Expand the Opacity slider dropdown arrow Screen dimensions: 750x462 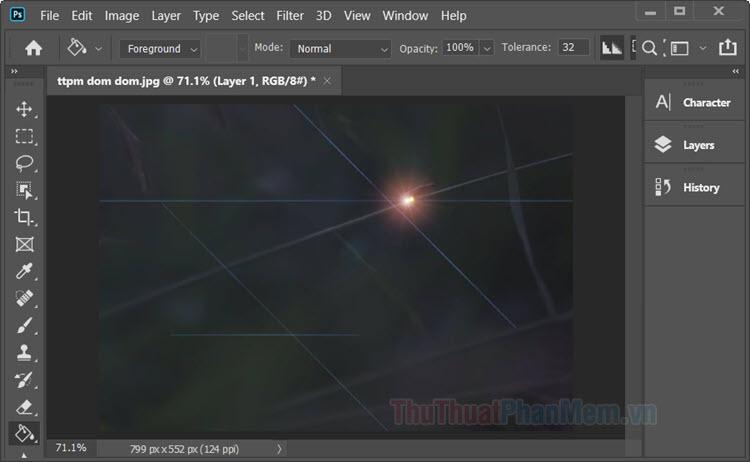[487, 48]
